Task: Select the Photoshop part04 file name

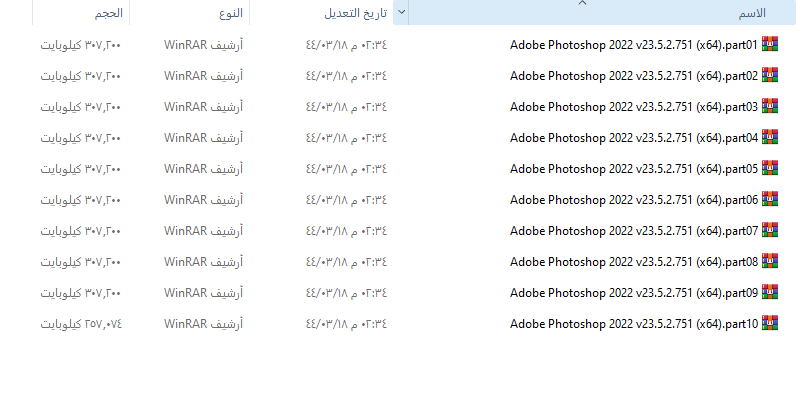Action: click(634, 138)
